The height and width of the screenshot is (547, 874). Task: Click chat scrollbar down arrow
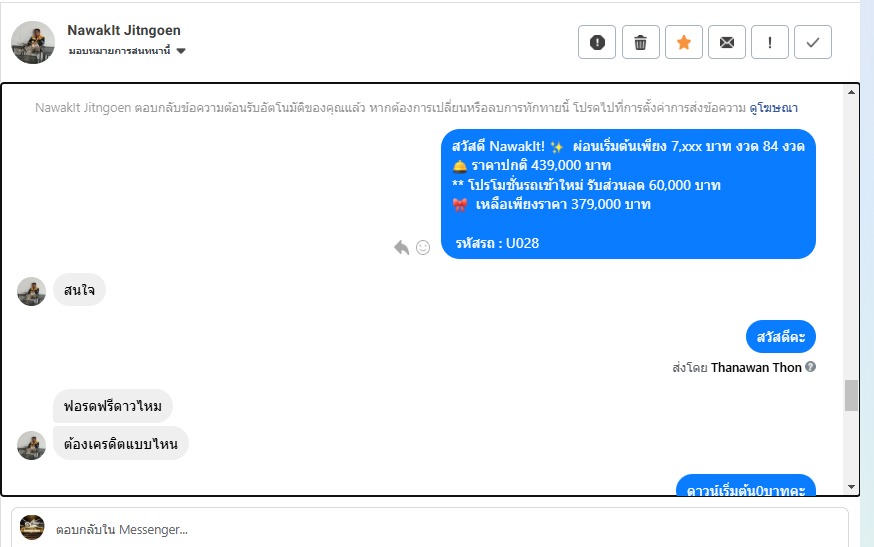tap(851, 487)
